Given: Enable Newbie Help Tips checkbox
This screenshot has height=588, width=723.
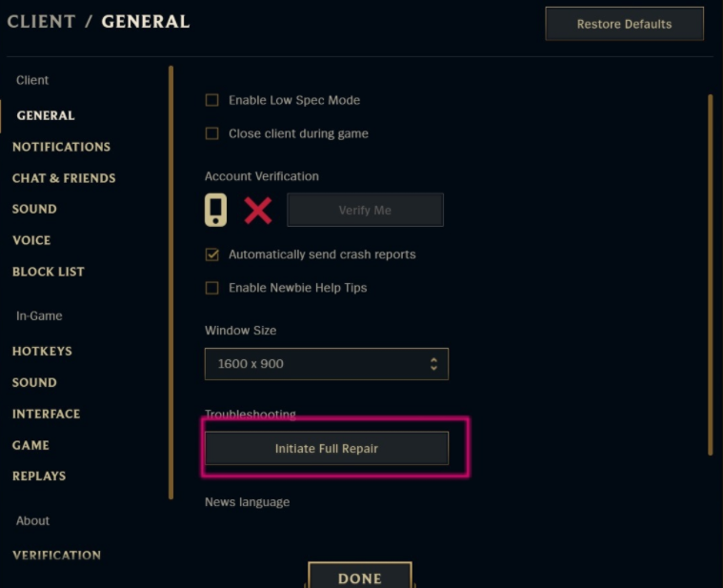Looking at the screenshot, I should 212,288.
